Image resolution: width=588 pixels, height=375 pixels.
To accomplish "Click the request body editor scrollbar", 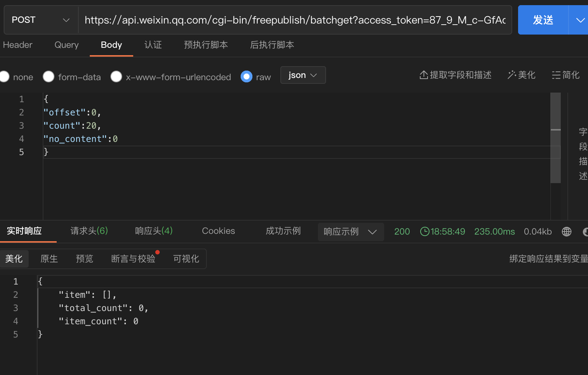I will [x=556, y=138].
